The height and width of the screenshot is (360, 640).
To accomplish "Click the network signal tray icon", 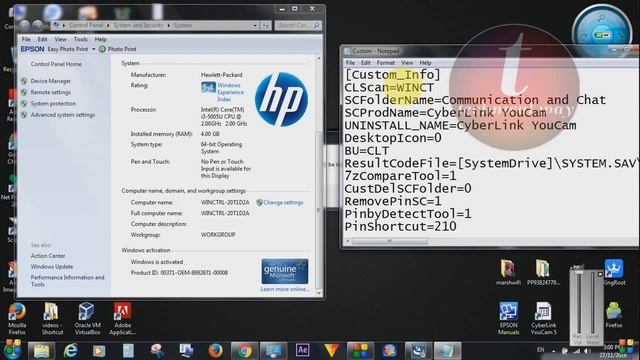I will pyautogui.click(x=576, y=351).
